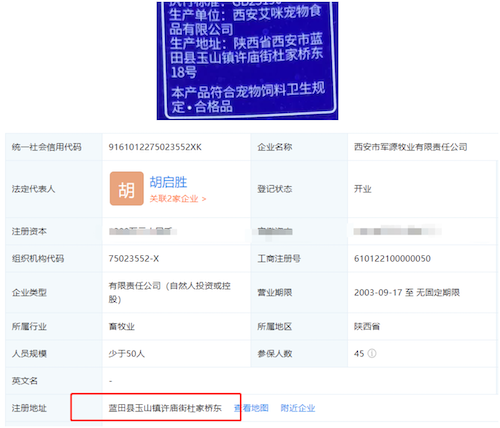The image size is (500, 428).
Task: Click the 组织机构代码 label cell
Action: (x=54, y=259)
